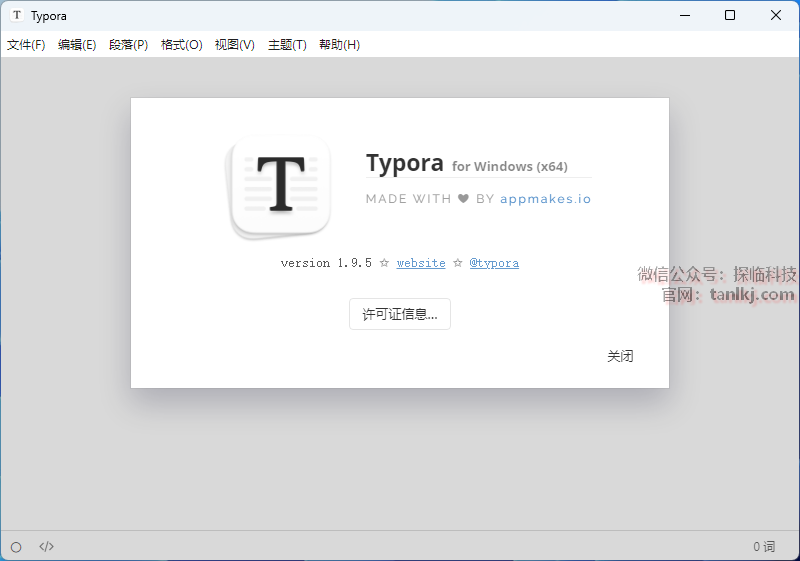Click the large Typora logo in dialog
Image resolution: width=800 pixels, height=561 pixels.
click(281, 186)
